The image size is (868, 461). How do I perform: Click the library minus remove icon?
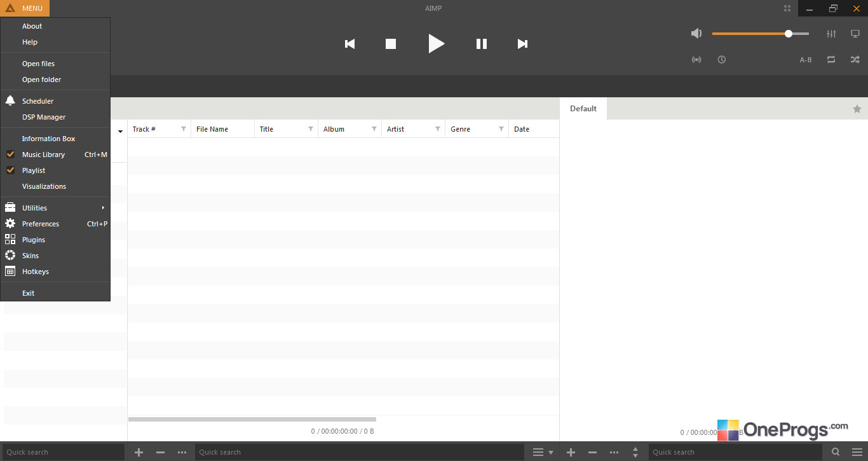pos(161,452)
